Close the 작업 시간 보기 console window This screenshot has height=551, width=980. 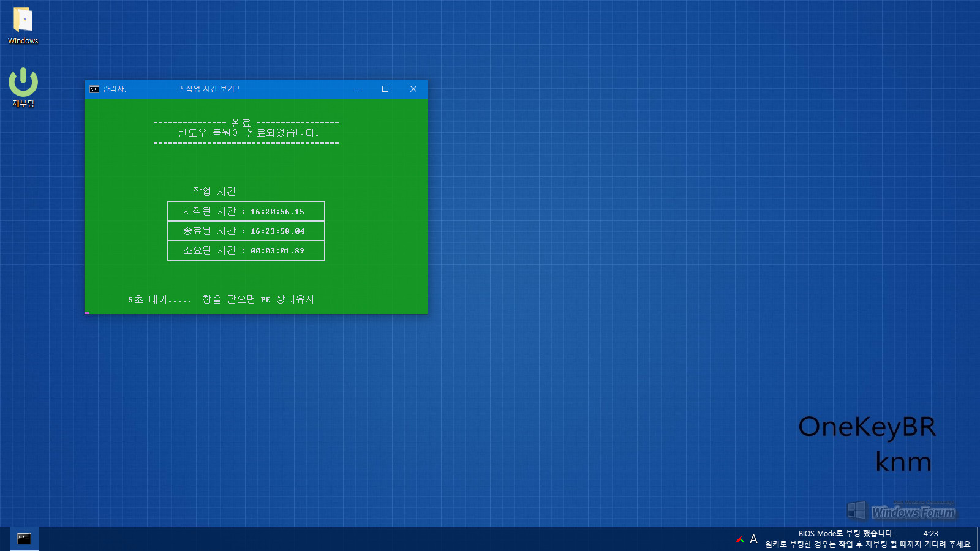[x=413, y=89]
